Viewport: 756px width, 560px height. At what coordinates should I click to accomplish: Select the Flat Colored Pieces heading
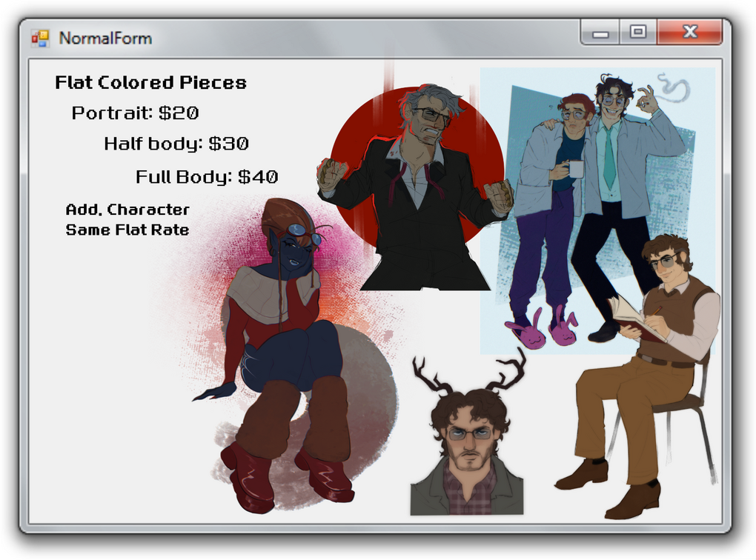coord(150,82)
